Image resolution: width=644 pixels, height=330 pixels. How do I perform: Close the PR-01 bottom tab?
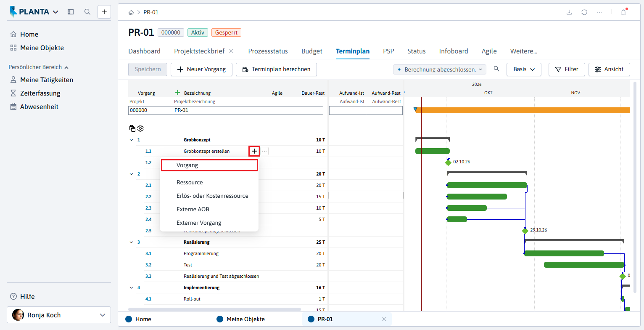tap(384, 319)
